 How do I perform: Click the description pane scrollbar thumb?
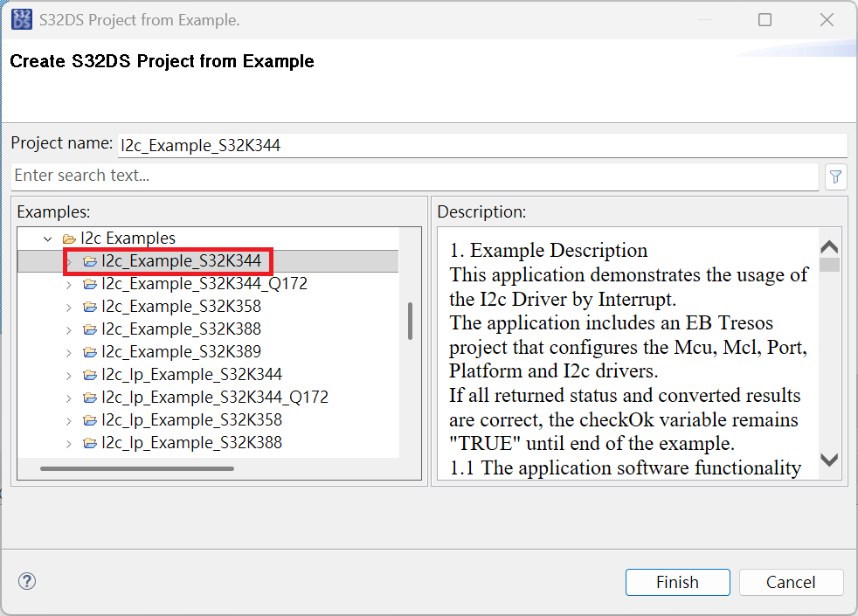click(x=829, y=264)
